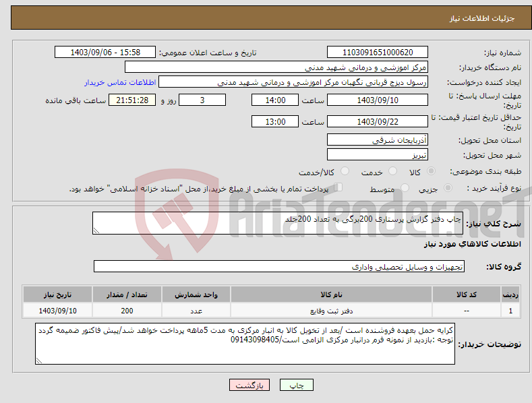The width and height of the screenshot is (532, 403).
Task: Click the remaining time field 21:51:28
Action: [132, 100]
